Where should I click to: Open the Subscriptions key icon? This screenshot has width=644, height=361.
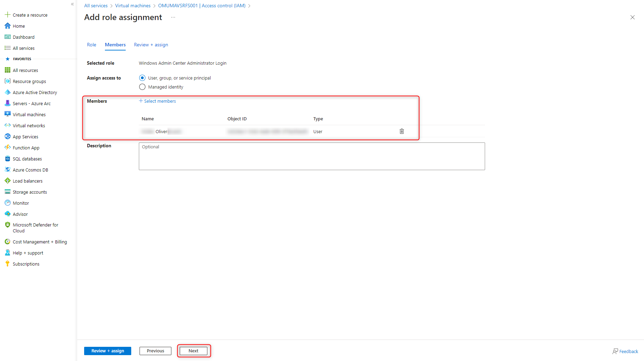tap(7, 263)
